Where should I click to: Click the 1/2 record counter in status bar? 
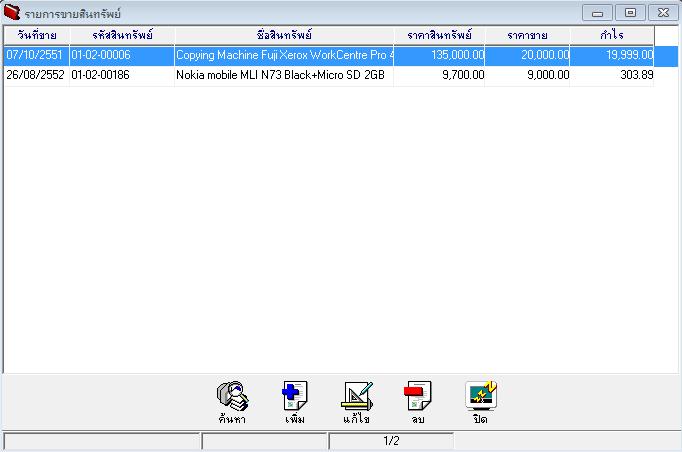(x=391, y=441)
